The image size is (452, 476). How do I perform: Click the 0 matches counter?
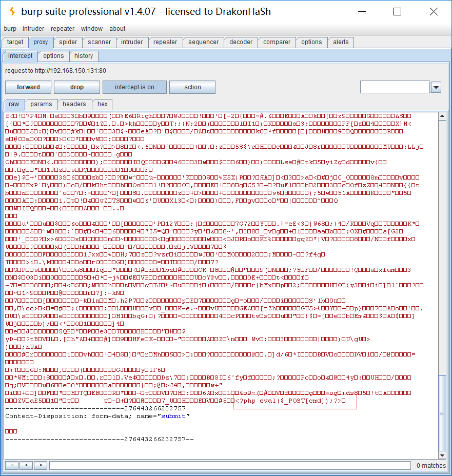pyautogui.click(x=431, y=465)
